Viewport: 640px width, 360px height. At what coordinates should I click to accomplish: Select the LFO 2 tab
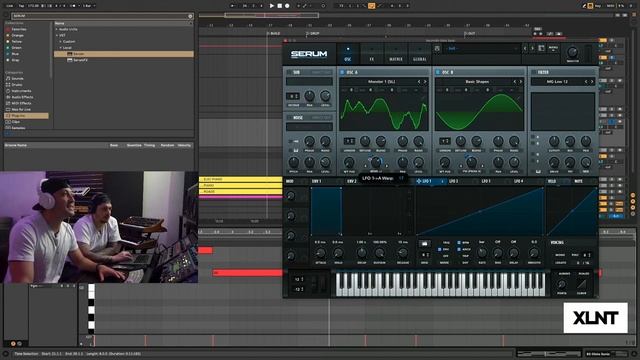point(453,181)
